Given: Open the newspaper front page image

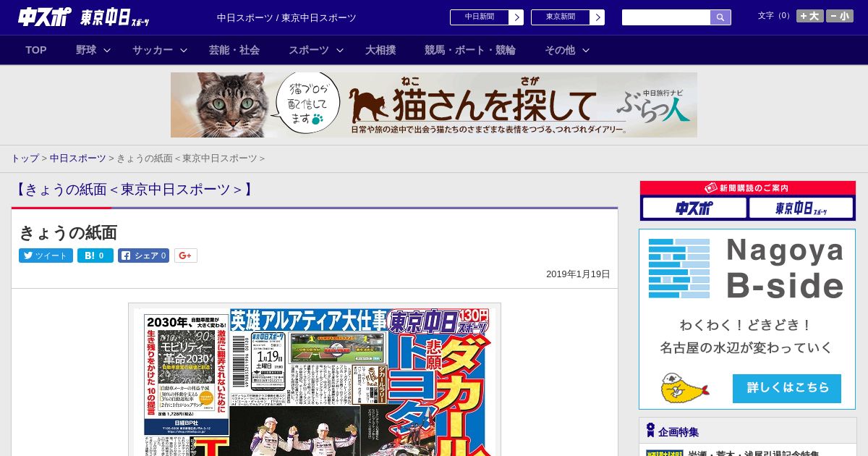Looking at the screenshot, I should (x=315, y=379).
